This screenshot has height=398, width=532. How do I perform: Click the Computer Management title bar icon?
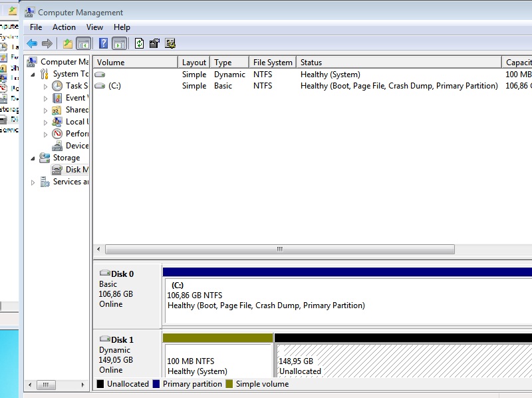click(x=29, y=12)
